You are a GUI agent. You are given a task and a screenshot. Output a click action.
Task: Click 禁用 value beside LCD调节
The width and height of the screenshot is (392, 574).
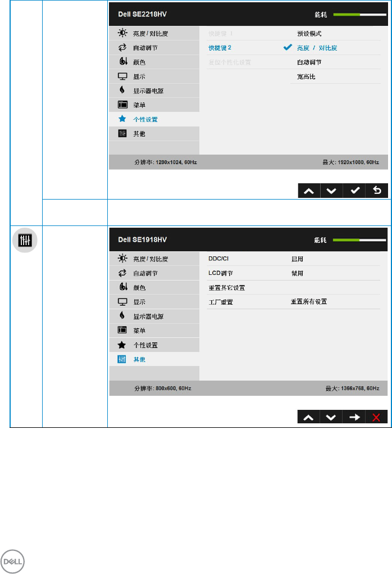click(297, 273)
